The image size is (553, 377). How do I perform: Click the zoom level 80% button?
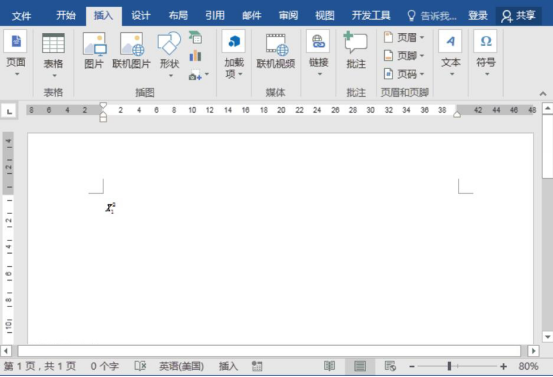point(528,366)
